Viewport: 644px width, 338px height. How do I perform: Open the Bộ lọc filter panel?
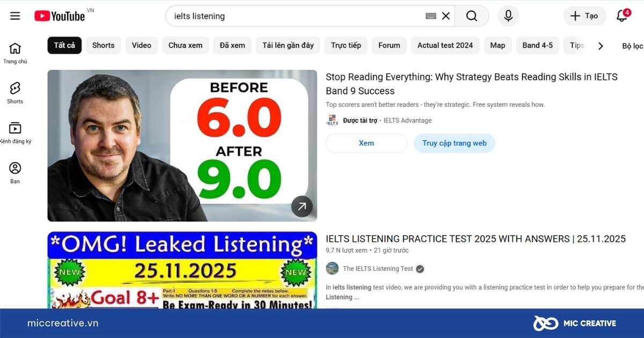click(633, 46)
